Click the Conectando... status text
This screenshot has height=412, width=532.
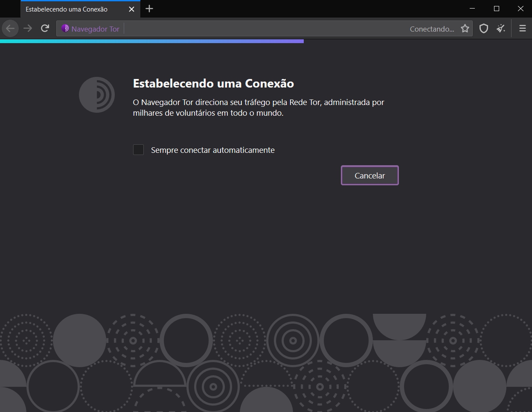tap(432, 29)
